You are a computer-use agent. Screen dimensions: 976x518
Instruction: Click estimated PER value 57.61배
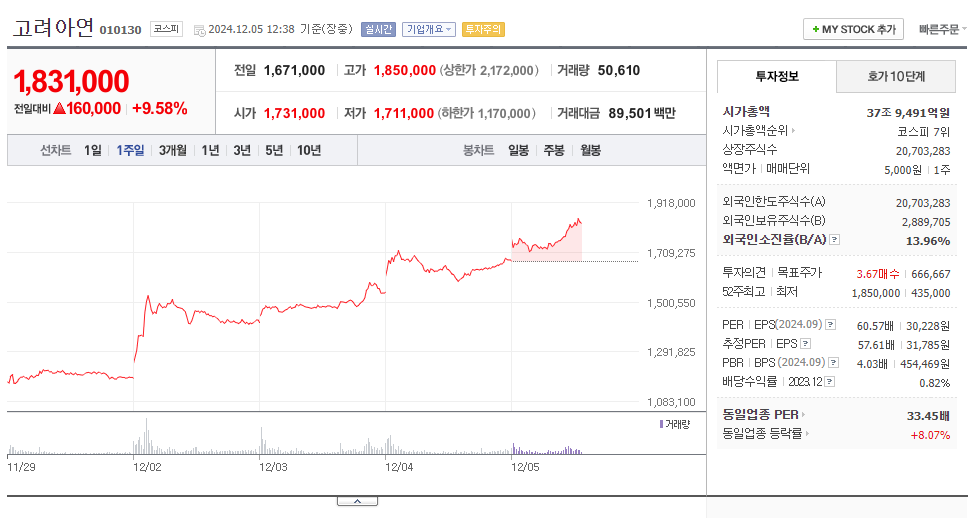tap(876, 345)
